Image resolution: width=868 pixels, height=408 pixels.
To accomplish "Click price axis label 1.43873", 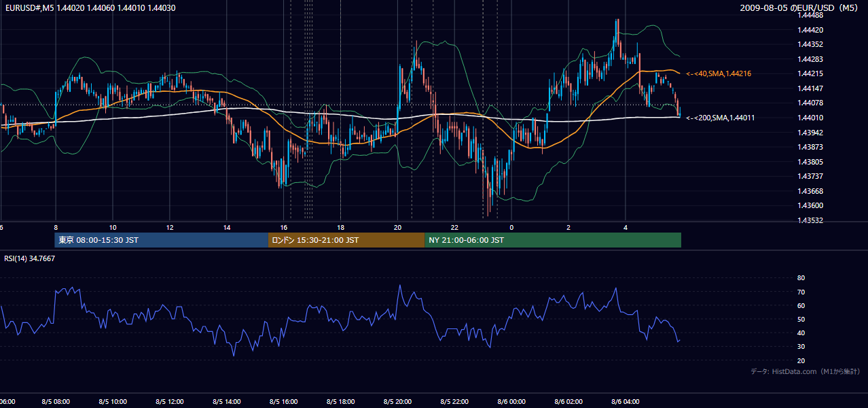I will point(810,147).
